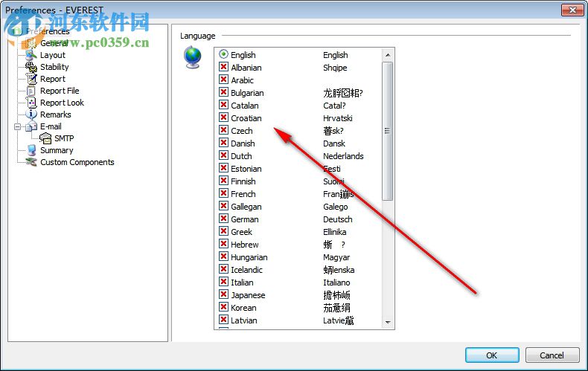
Task: Choose Greek from the language list
Action: coord(241,232)
